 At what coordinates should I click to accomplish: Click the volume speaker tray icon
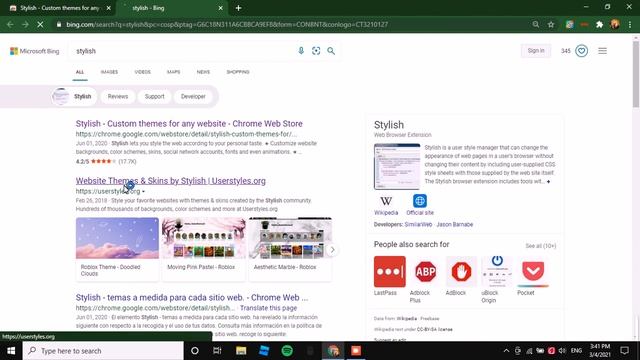click(562, 351)
